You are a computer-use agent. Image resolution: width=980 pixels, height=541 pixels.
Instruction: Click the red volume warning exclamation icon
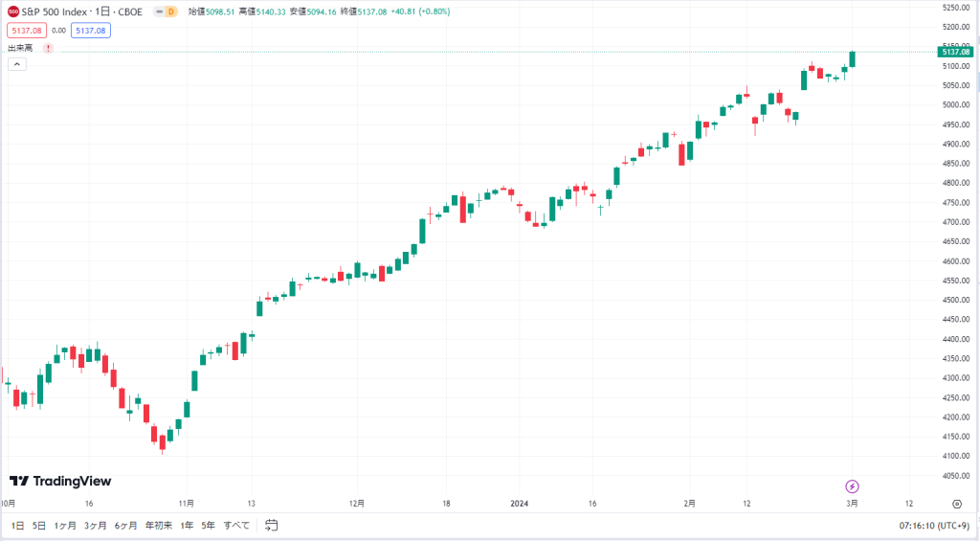[x=48, y=48]
